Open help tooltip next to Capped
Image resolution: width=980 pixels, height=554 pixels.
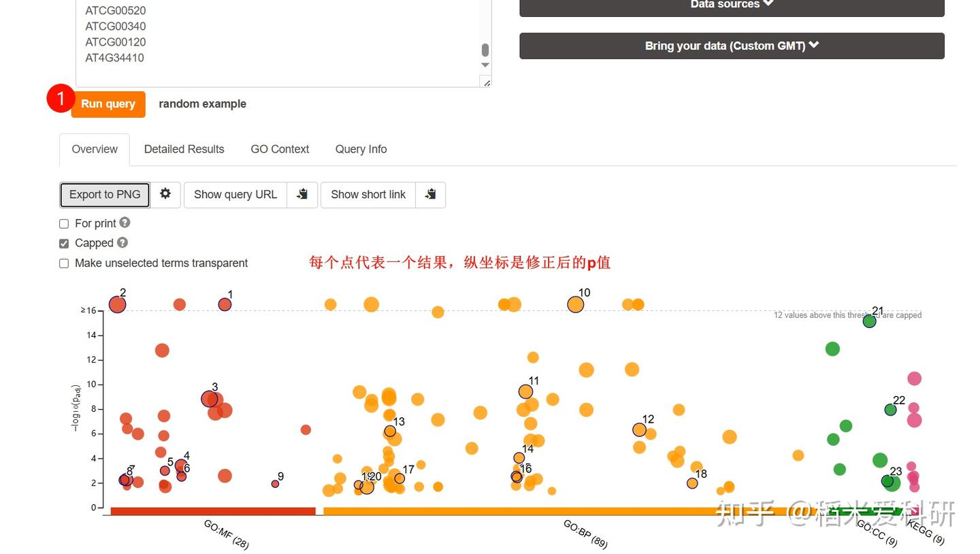point(121,242)
